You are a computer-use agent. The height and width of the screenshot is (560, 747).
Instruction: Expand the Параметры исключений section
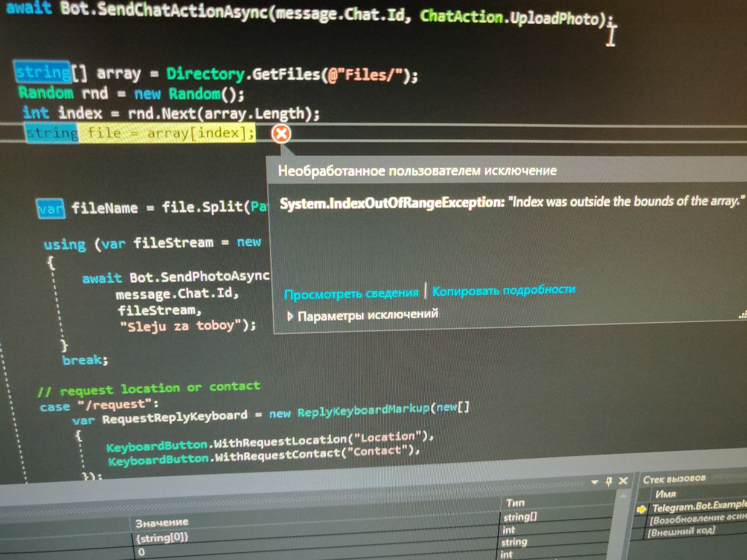pos(362,316)
